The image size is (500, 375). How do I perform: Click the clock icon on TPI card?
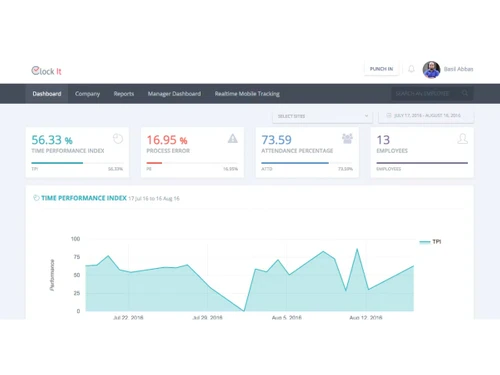[x=118, y=139]
